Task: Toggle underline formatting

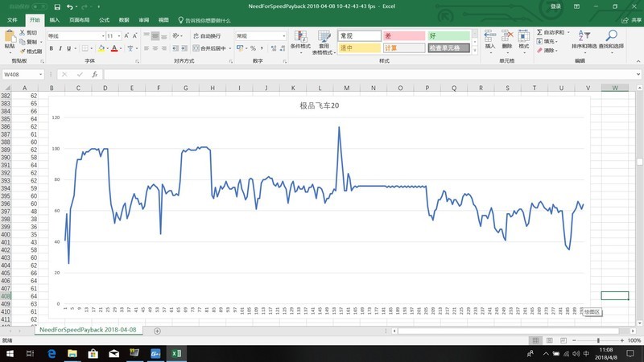Action: point(69,48)
